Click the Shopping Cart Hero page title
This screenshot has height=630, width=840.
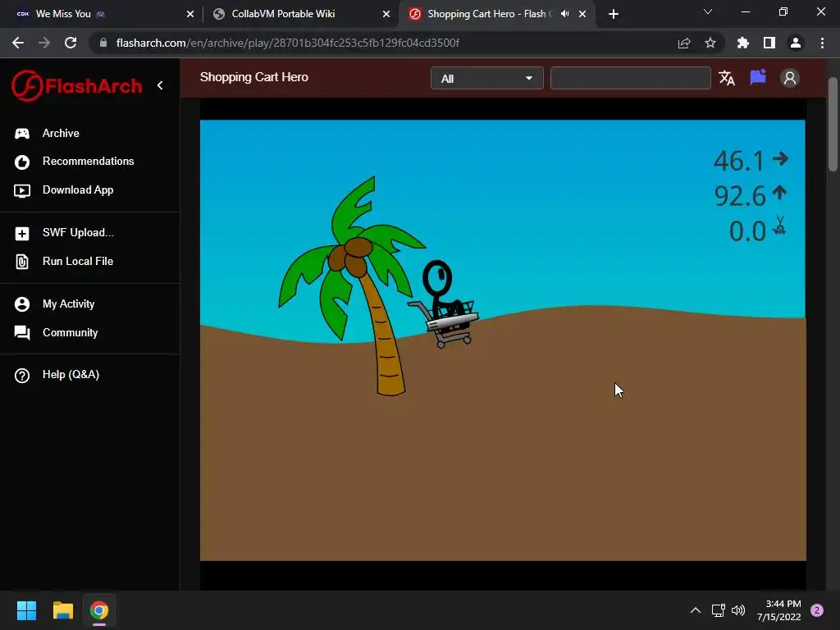point(254,77)
